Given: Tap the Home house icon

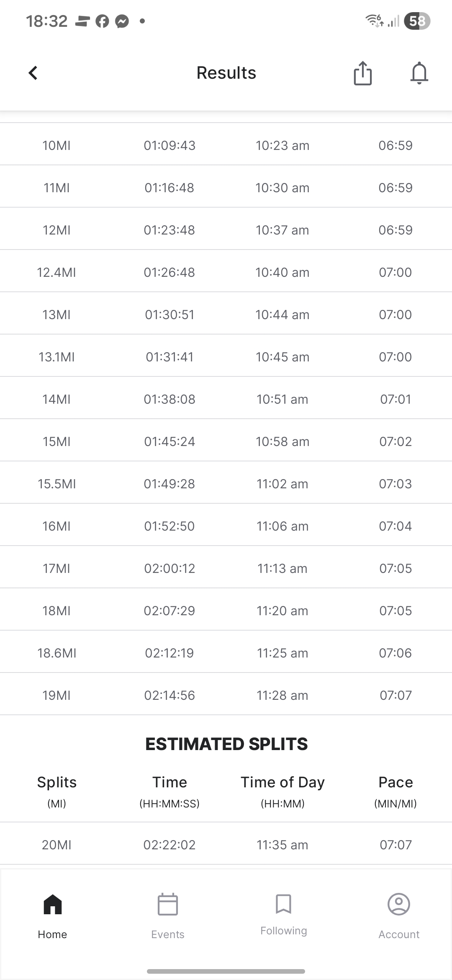Looking at the screenshot, I should pyautogui.click(x=53, y=904).
